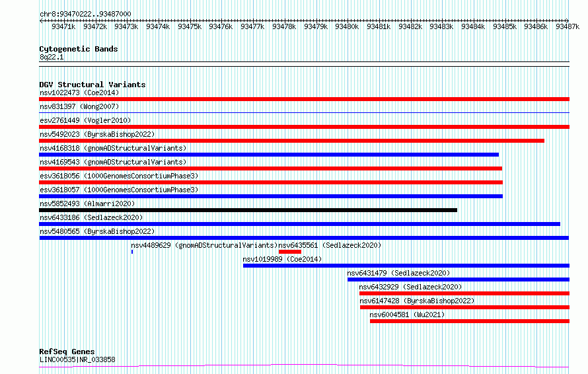
Task: Select the nsv6432929 (Sedlazeck2020) red bar
Action: (x=464, y=293)
